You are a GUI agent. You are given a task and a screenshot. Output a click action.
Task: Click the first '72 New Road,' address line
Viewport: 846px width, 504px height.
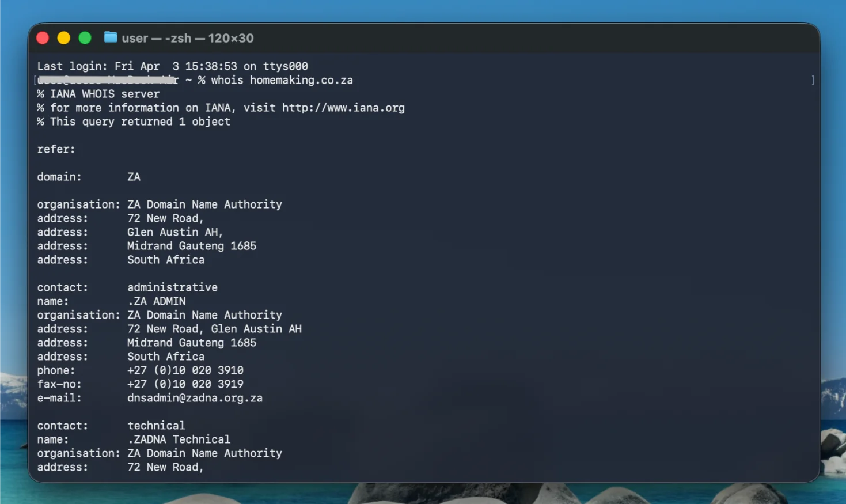(165, 218)
